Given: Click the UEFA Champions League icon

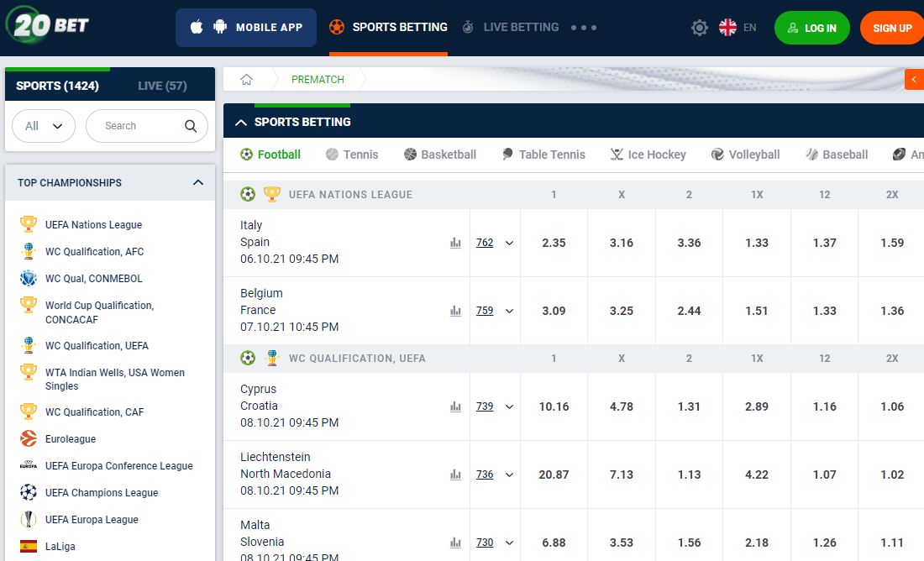Looking at the screenshot, I should pyautogui.click(x=29, y=492).
